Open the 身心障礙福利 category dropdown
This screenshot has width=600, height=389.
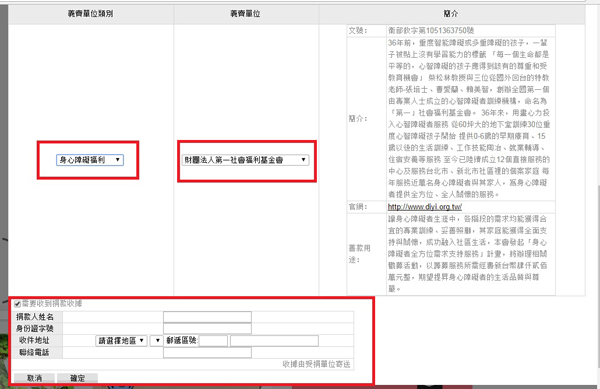[x=90, y=160]
